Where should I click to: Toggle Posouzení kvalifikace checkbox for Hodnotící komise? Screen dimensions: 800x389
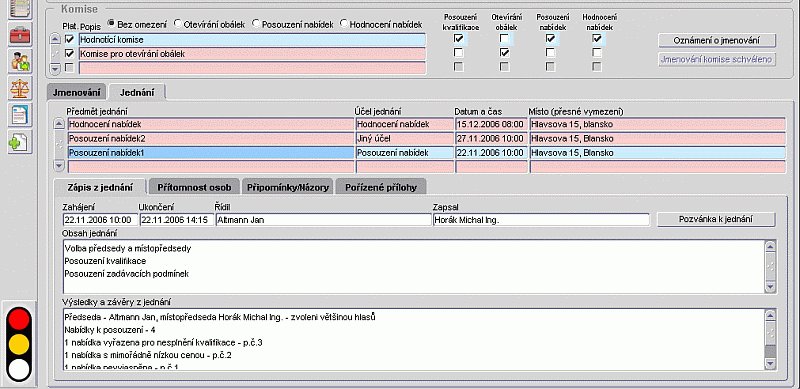point(459,39)
